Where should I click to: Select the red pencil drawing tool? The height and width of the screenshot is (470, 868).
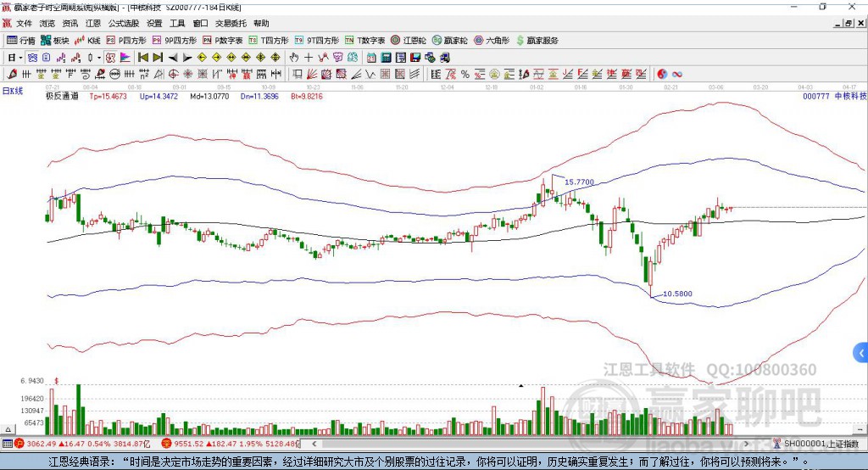click(x=12, y=74)
